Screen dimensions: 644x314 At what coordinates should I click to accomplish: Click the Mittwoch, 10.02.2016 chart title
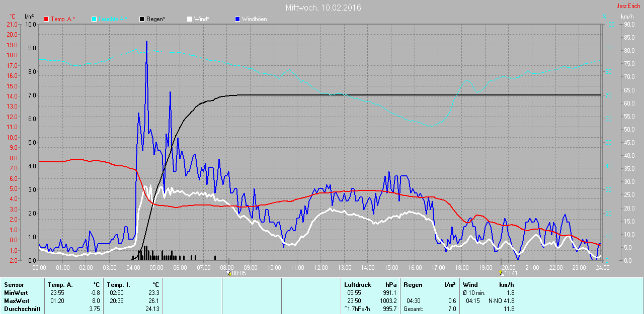coord(323,8)
